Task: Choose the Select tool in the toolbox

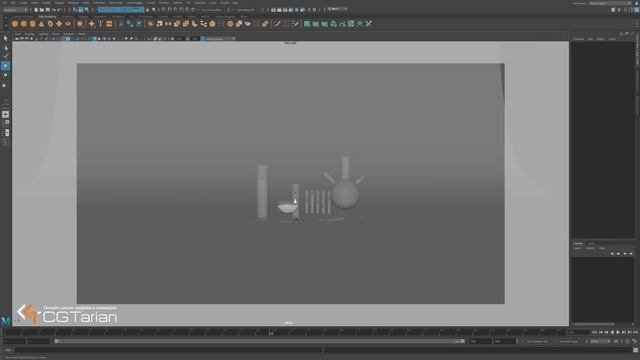Action: click(x=5, y=38)
